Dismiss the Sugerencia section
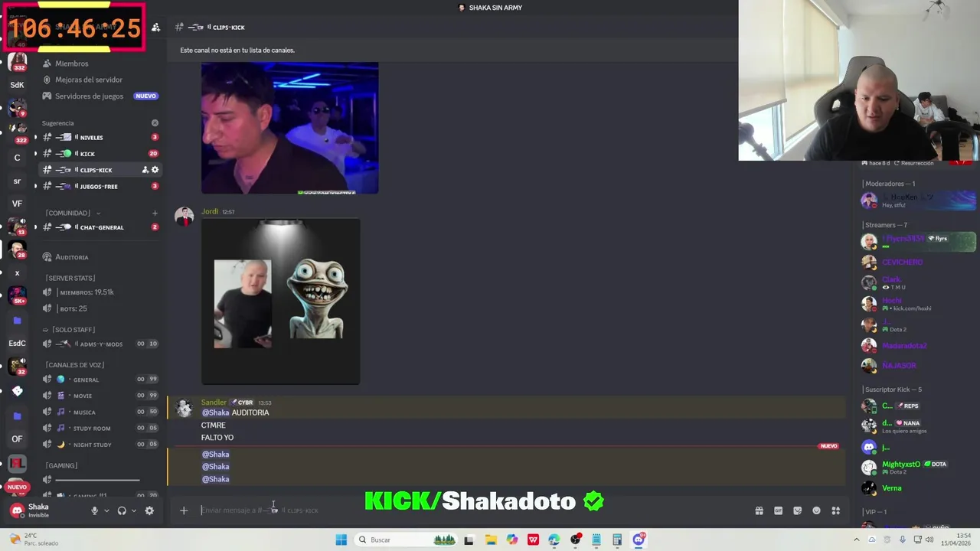This screenshot has width=980, height=551. [155, 122]
